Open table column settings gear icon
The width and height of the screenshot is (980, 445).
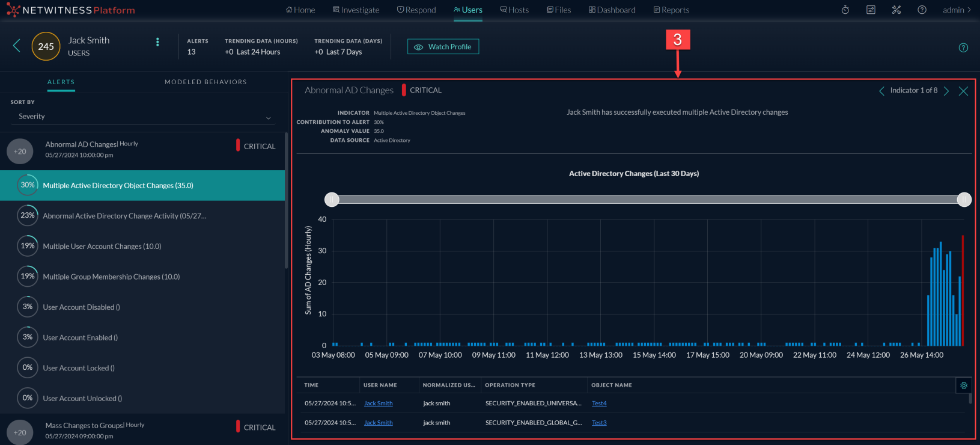tap(964, 385)
